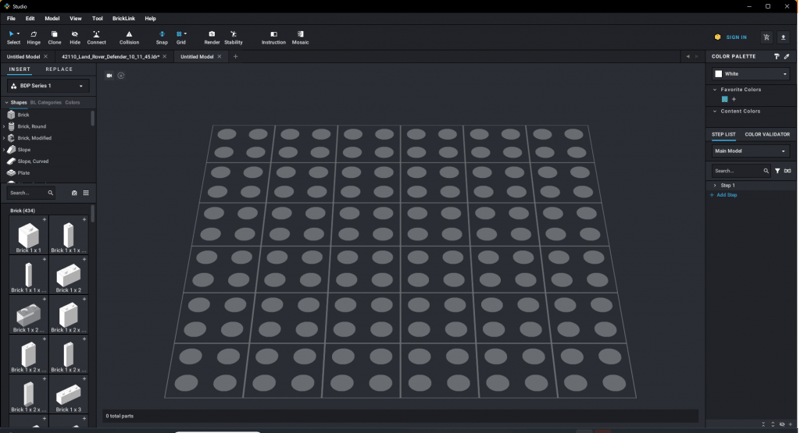
Task: Focus the parts search field
Action: (28, 193)
